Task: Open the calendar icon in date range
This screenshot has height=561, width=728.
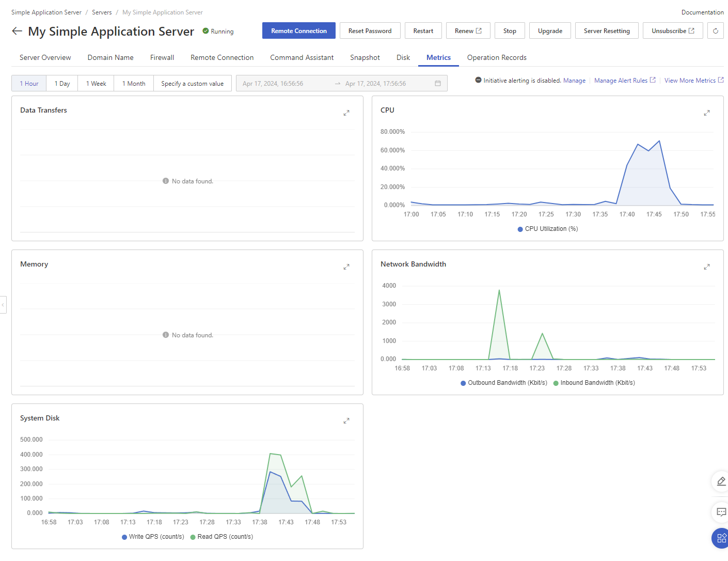Action: tap(438, 83)
